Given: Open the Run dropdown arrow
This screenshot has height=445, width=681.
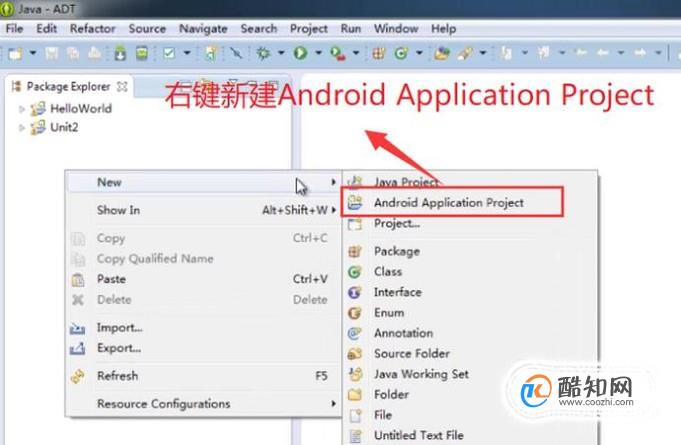Looking at the screenshot, I should [318, 53].
